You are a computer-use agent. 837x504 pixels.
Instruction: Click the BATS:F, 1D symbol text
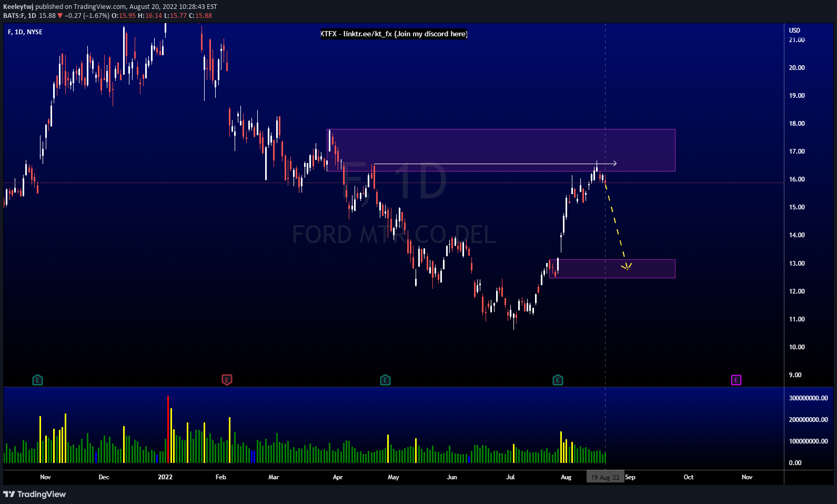pyautogui.click(x=19, y=16)
